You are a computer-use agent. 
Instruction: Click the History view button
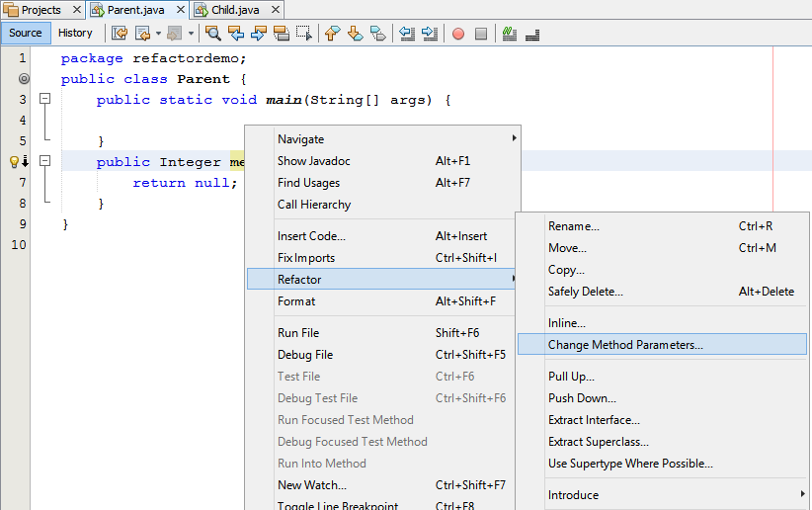pyautogui.click(x=75, y=33)
